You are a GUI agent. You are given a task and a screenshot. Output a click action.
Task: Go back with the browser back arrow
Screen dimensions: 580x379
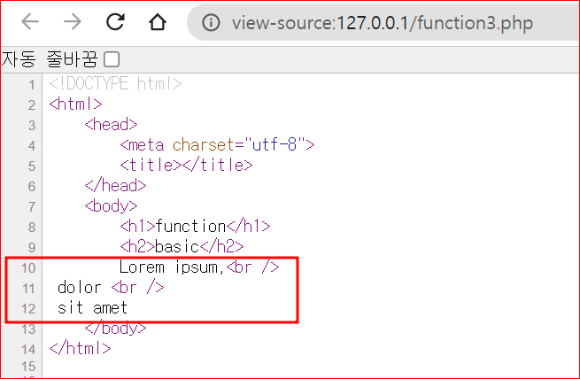click(x=30, y=22)
